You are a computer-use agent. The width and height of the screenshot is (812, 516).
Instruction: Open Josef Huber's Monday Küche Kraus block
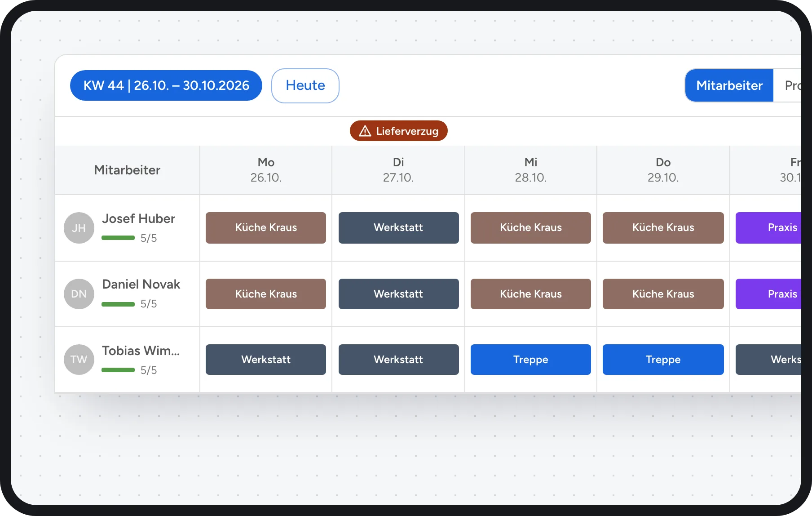click(x=266, y=228)
